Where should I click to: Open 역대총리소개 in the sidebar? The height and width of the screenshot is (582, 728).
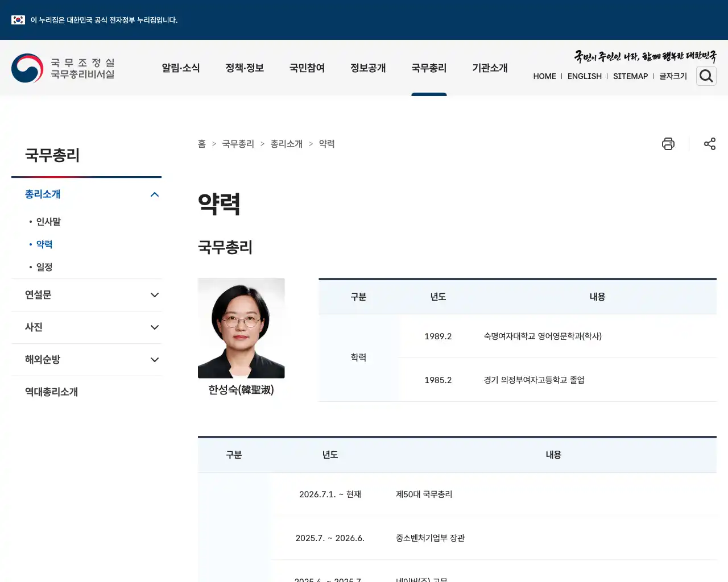point(51,392)
